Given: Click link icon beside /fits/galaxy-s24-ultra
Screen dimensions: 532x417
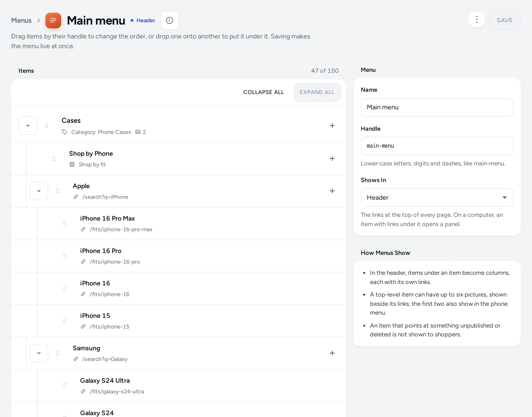Looking at the screenshot, I should click(83, 391).
